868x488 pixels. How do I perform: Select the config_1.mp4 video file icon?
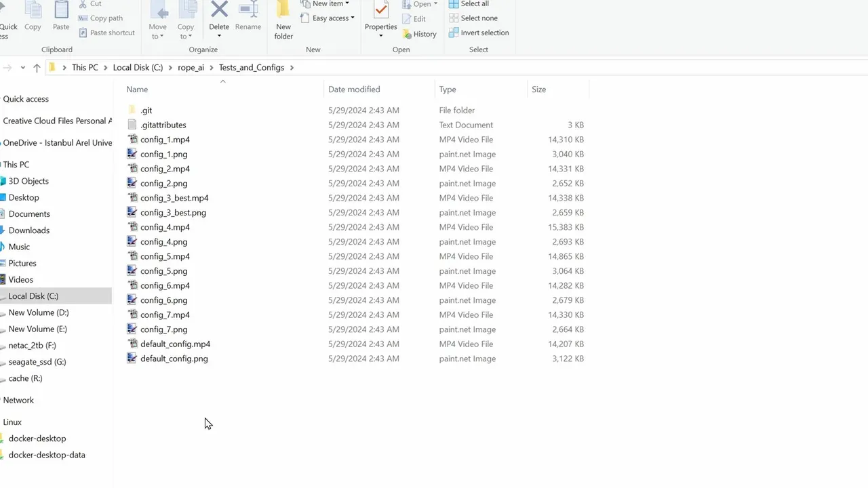[132, 140]
